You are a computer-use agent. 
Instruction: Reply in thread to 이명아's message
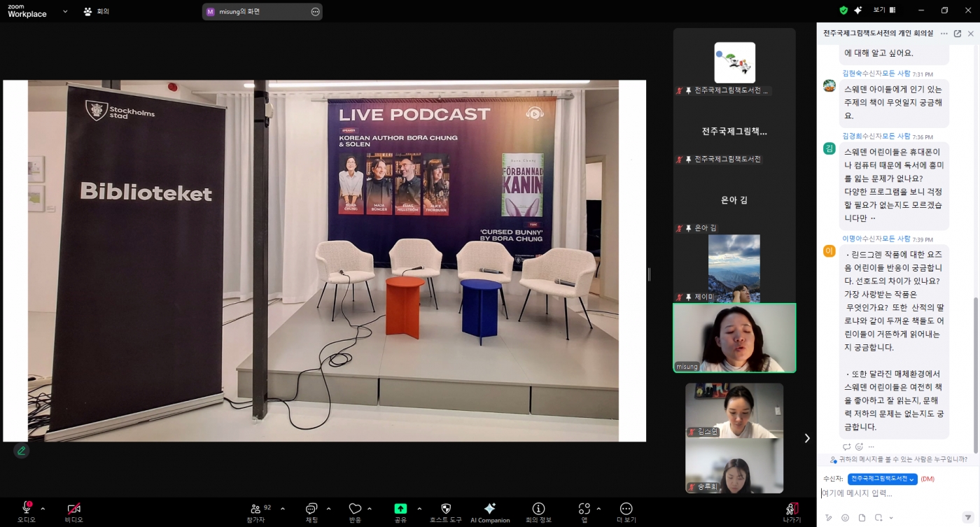click(x=846, y=447)
